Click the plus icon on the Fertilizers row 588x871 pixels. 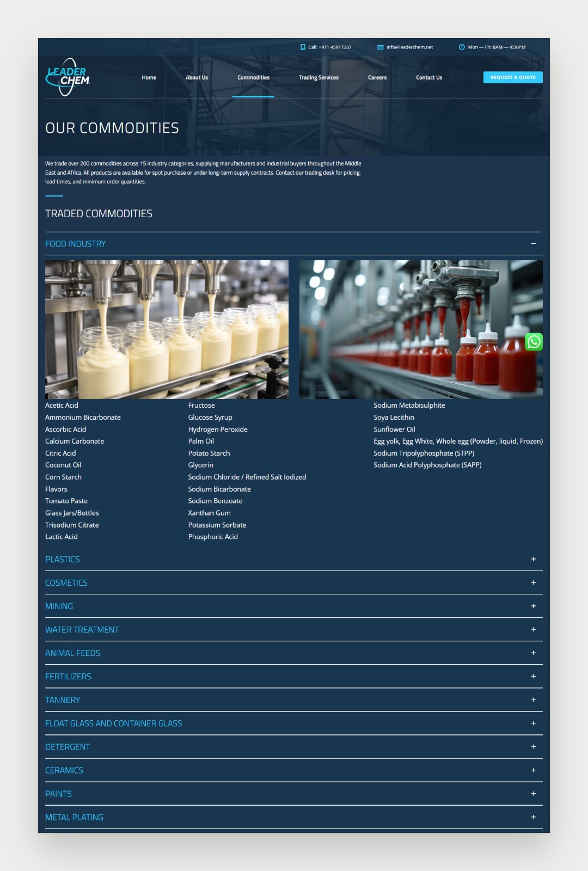pos(534,676)
